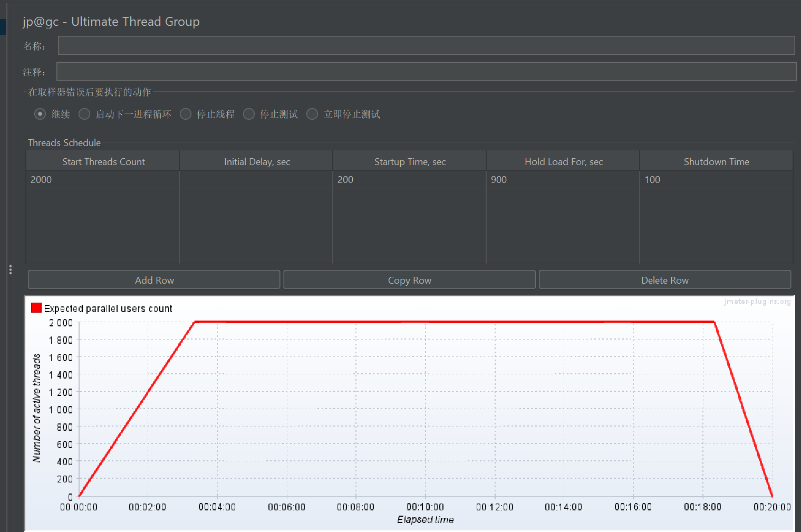Screen dimensions: 801x532
Task: Click the 00:10:00 elapsed time axis label
Action: [x=425, y=507]
